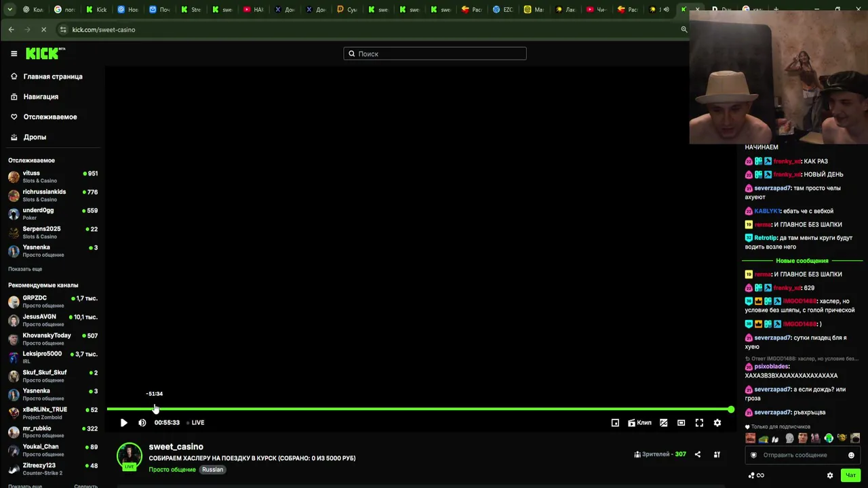Open the site information icon in address bar
Image resolution: width=868 pixels, height=488 pixels.
point(63,30)
